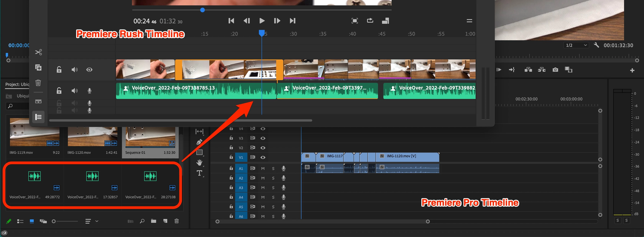The image size is (644, 237).
Task: Toggle lock on Rush video track
Action: 59,69
